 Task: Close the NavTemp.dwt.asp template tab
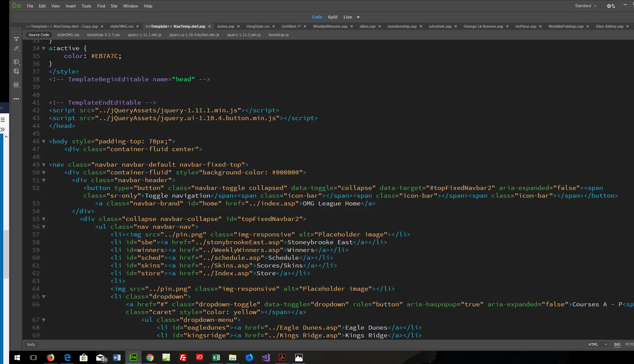click(x=209, y=26)
